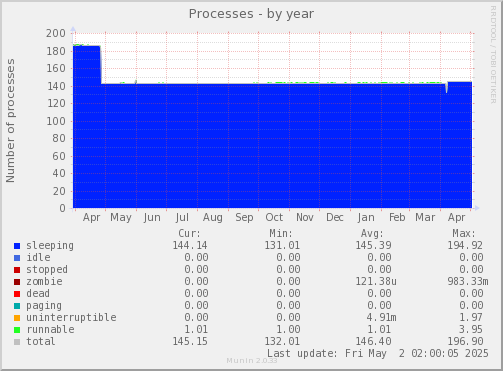Click the Jan x-axis month label
This screenshot has height=371, width=503.
coord(366,218)
